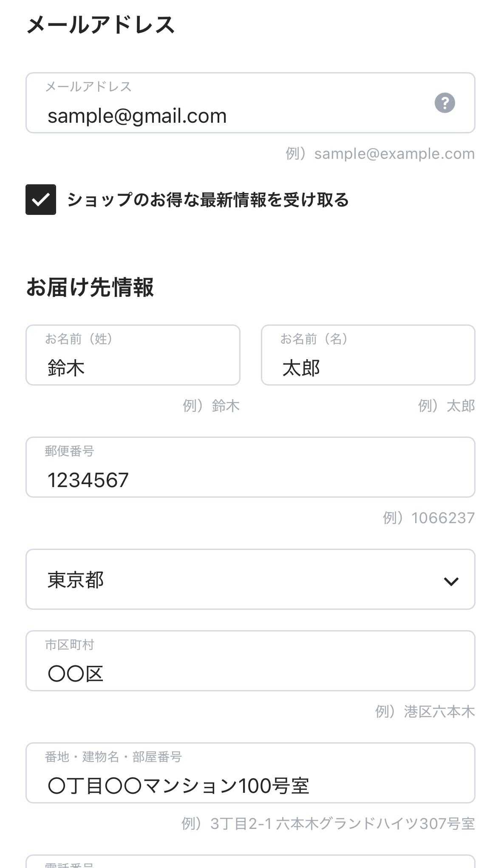
Task: Click the 例）3丁目2-1 六本木グランドハイツ307号室 hint
Action: coord(328,823)
